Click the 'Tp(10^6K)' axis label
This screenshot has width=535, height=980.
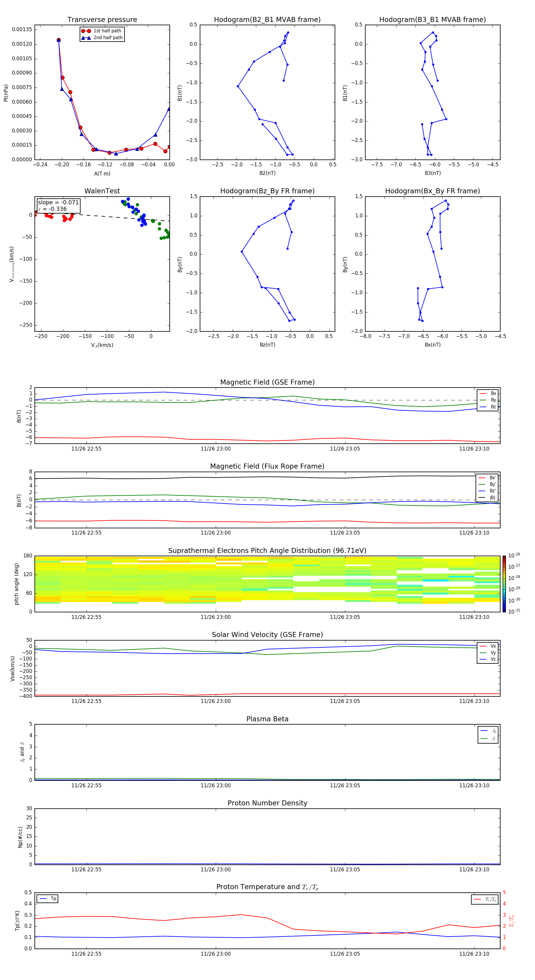[17, 921]
